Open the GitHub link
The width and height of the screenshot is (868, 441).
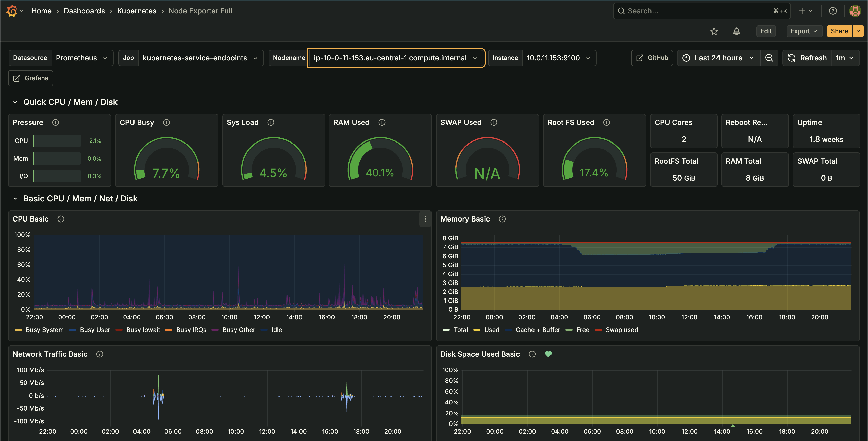pyautogui.click(x=652, y=58)
